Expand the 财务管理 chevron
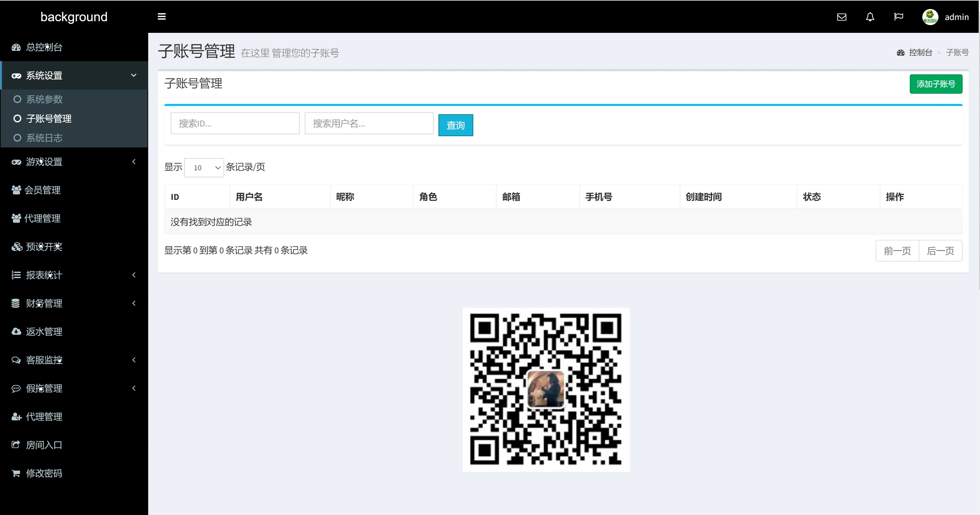Image resolution: width=980 pixels, height=515 pixels. point(134,303)
